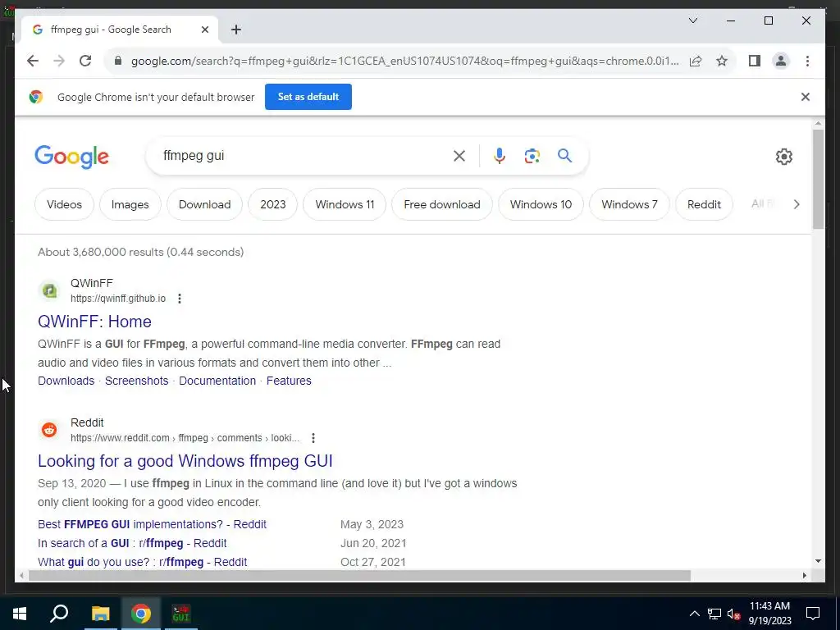The height and width of the screenshot is (630, 840).
Task: Open Best FFMPEG GUI implementations link
Action: click(x=152, y=524)
